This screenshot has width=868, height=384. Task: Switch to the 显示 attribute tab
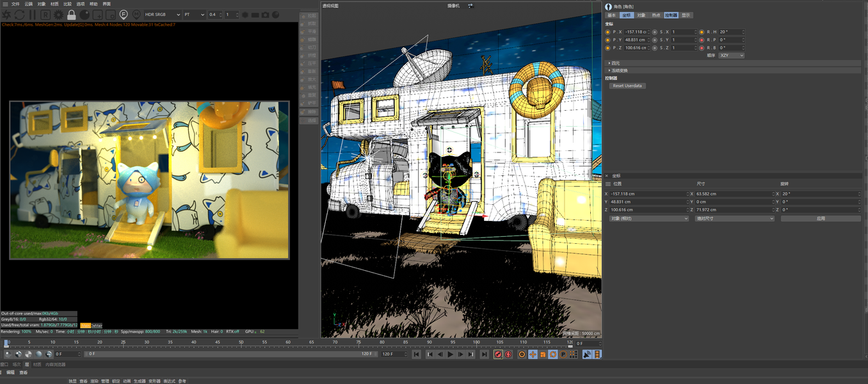(686, 15)
